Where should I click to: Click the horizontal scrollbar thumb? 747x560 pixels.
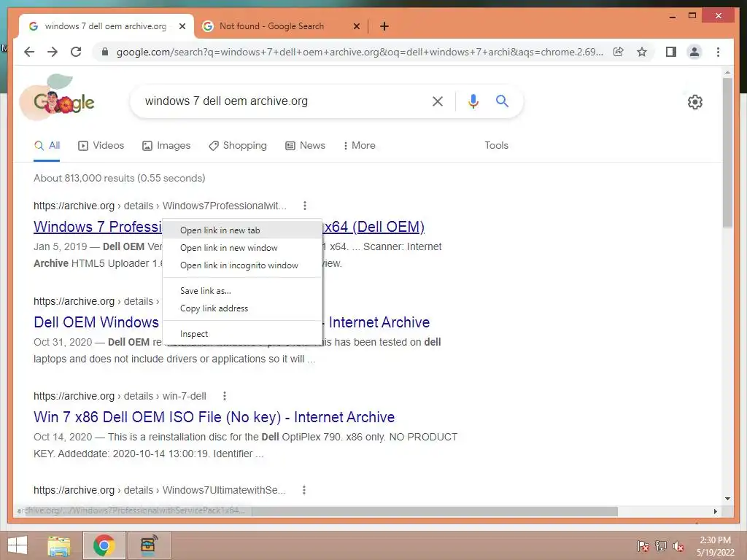435,511
